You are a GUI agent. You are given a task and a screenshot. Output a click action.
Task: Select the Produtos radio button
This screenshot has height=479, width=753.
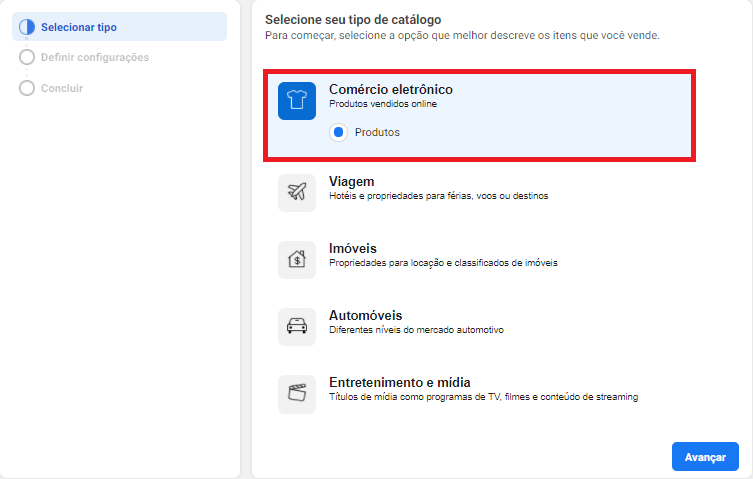click(x=339, y=132)
